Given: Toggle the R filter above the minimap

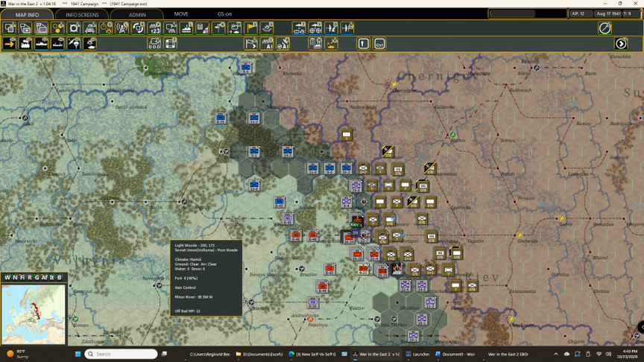Looking at the screenshot, I should 30,277.
